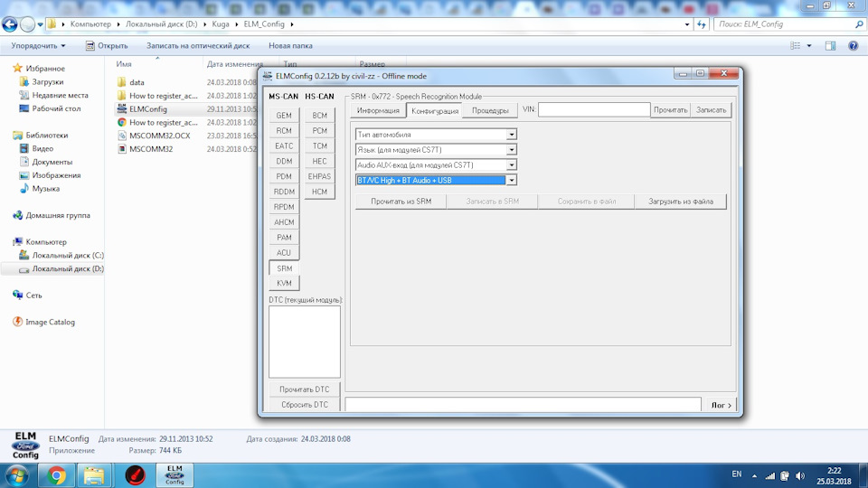Click the Kuga breadcrumb in address bar
This screenshot has width=868, height=488.
221,23
